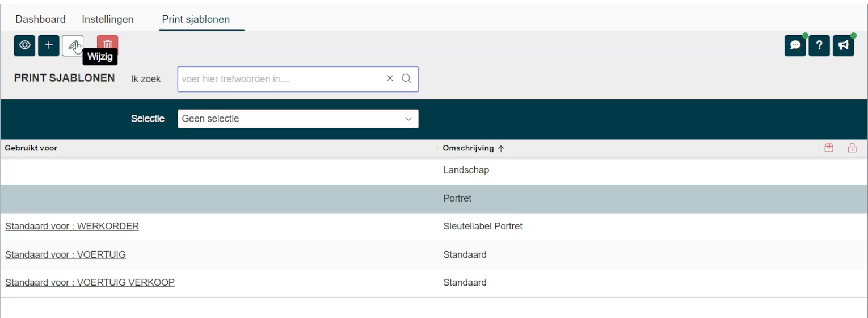This screenshot has width=868, height=318.
Task: Add a new print template with plus
Action: (x=49, y=46)
